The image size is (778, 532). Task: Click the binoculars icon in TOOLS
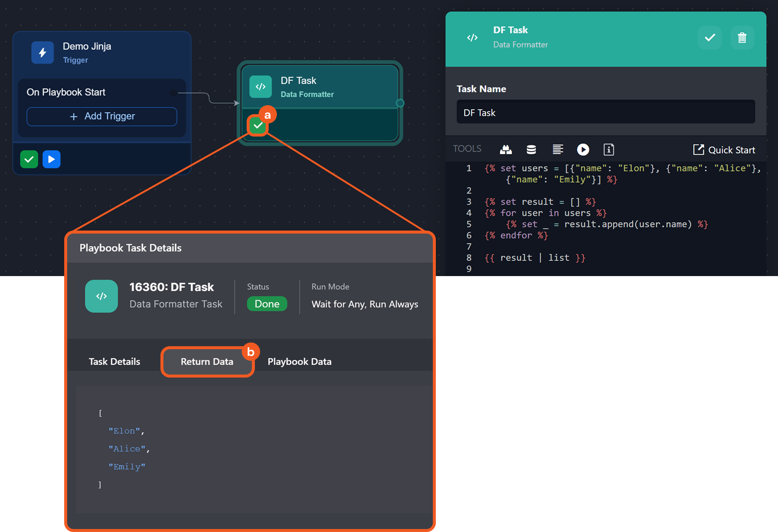pos(506,150)
